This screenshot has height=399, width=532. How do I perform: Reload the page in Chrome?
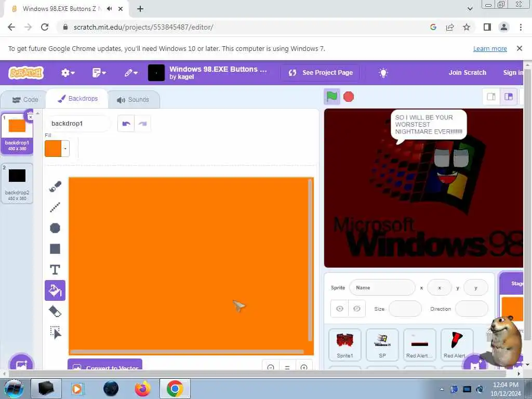click(45, 27)
